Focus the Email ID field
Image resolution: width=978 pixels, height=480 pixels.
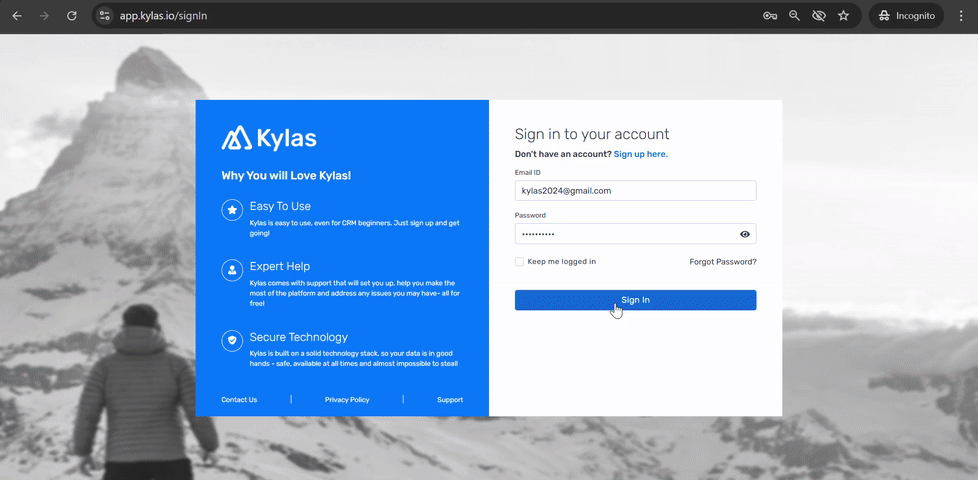point(636,191)
